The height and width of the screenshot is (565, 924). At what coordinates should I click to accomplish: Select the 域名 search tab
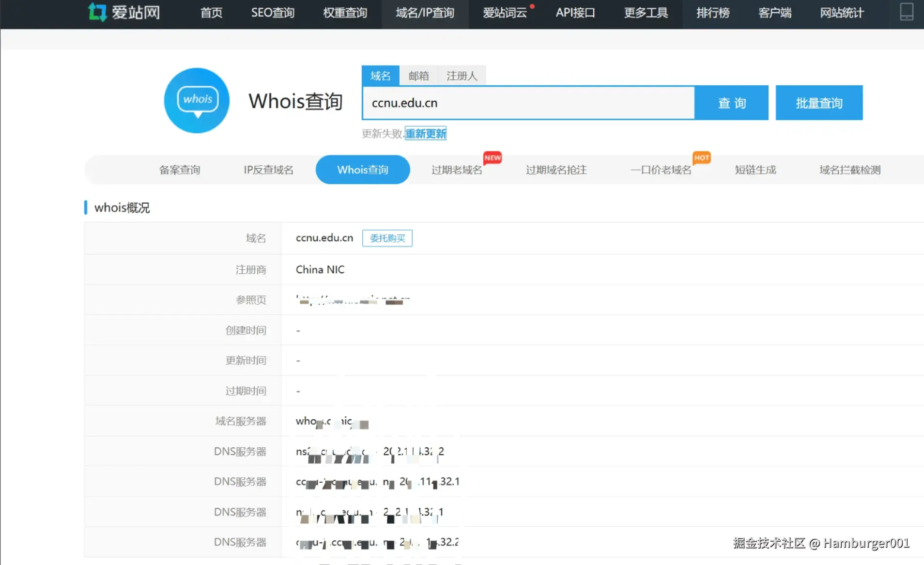(381, 76)
